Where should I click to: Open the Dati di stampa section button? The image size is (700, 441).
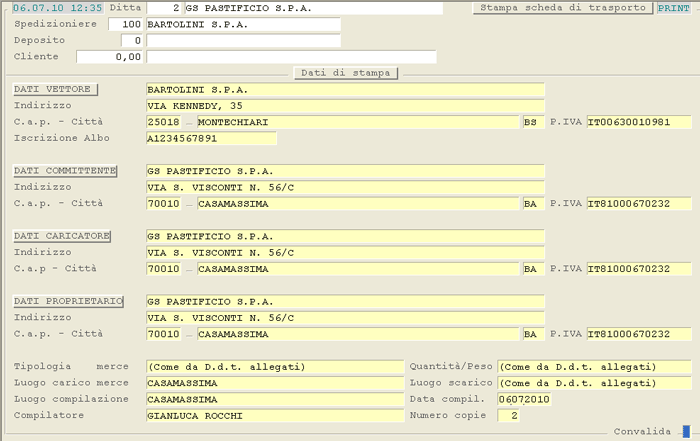346,73
